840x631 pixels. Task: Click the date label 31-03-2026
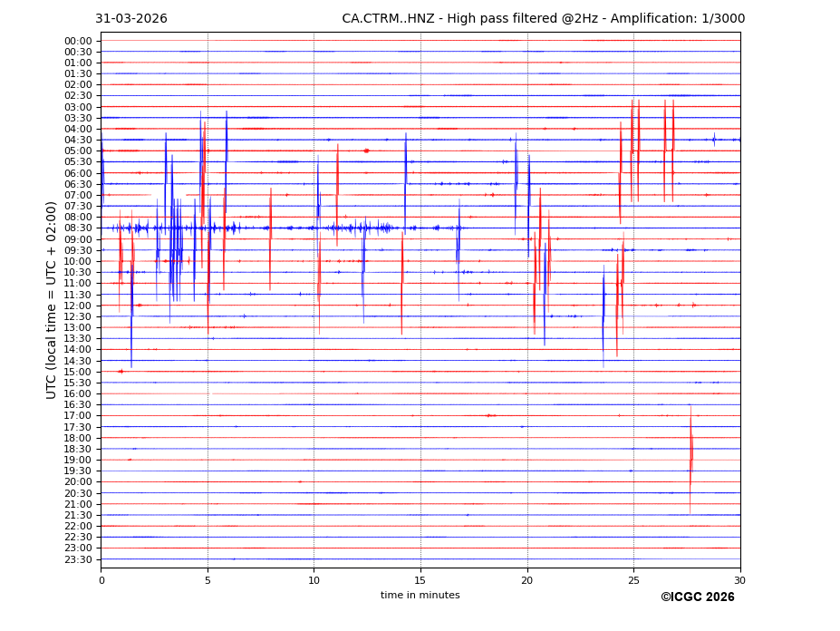(x=131, y=19)
